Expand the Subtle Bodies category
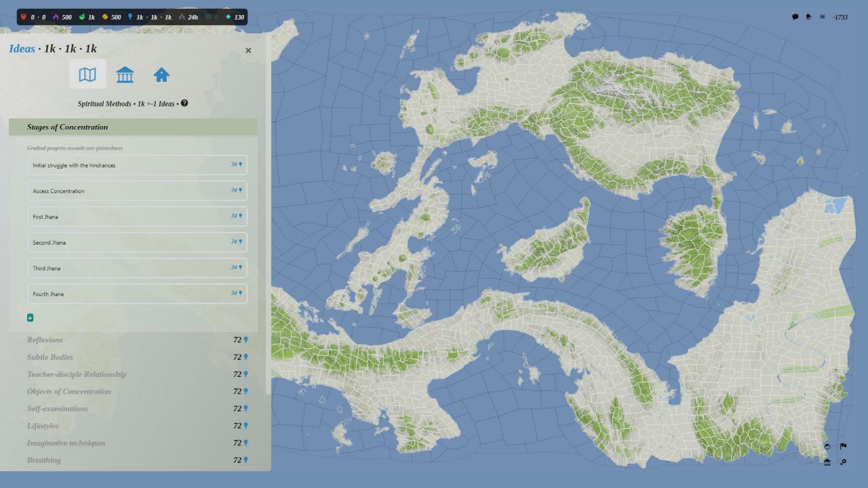The width and height of the screenshot is (868, 488). pos(50,357)
